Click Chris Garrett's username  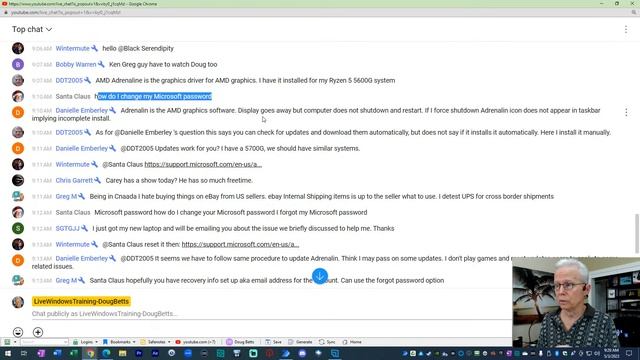coord(74,180)
